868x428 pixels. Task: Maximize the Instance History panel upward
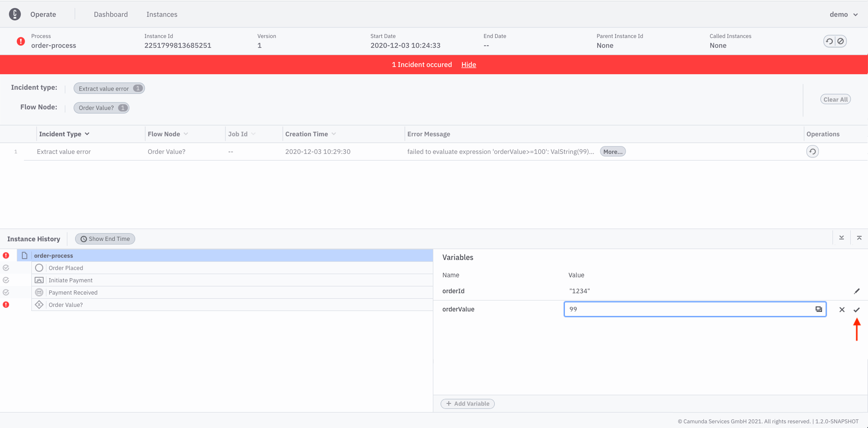[x=859, y=238]
